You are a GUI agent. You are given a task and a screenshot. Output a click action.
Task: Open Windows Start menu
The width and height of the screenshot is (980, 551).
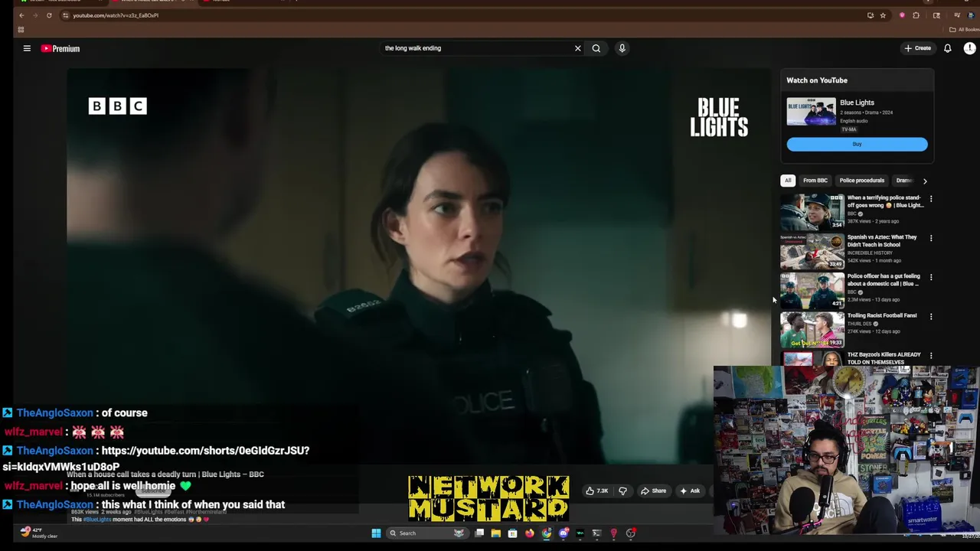(376, 533)
